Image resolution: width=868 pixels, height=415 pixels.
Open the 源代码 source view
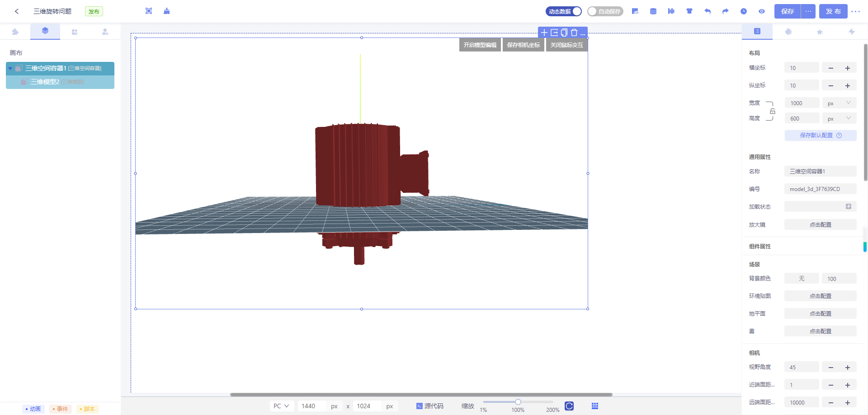[430, 406]
